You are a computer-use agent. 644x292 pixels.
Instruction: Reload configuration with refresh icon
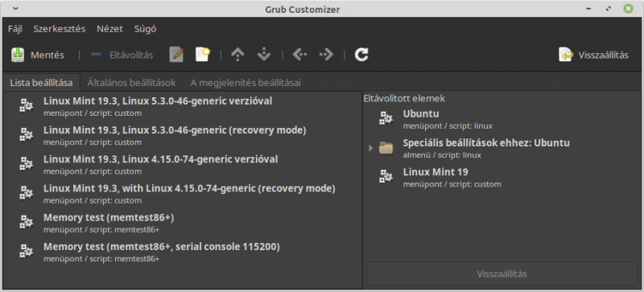tap(361, 55)
